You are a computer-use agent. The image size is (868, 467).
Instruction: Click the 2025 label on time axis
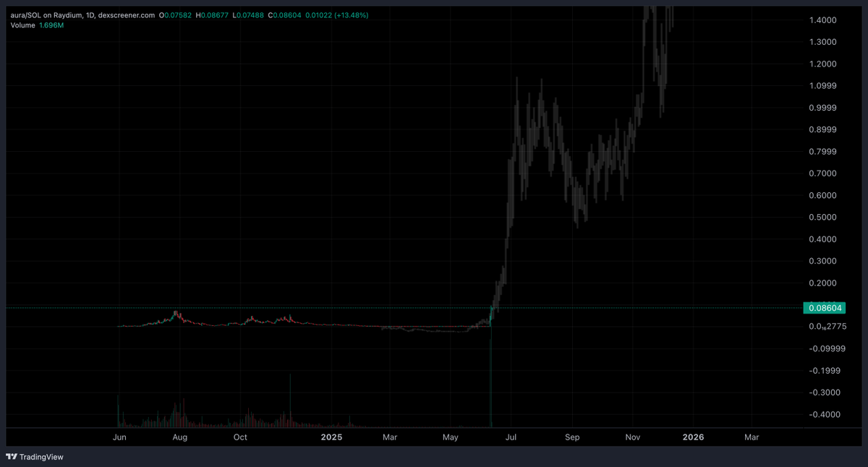[x=331, y=437]
